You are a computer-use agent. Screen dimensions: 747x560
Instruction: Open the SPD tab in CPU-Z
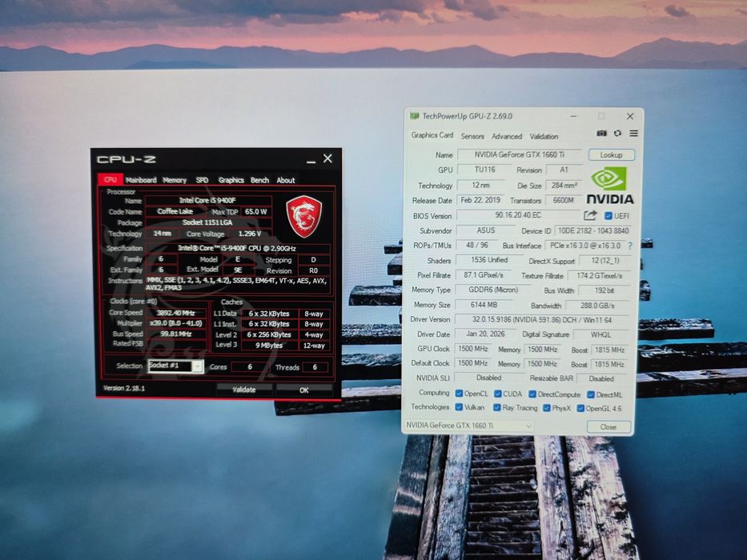pyautogui.click(x=202, y=180)
